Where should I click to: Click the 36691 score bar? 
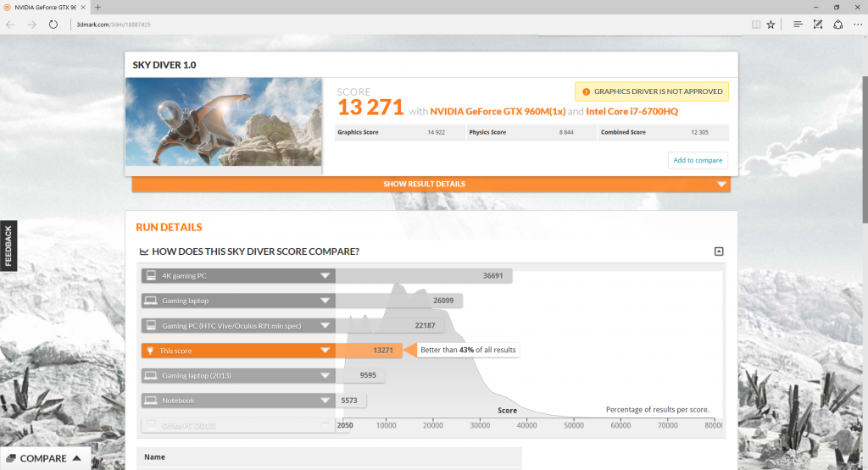pos(424,275)
